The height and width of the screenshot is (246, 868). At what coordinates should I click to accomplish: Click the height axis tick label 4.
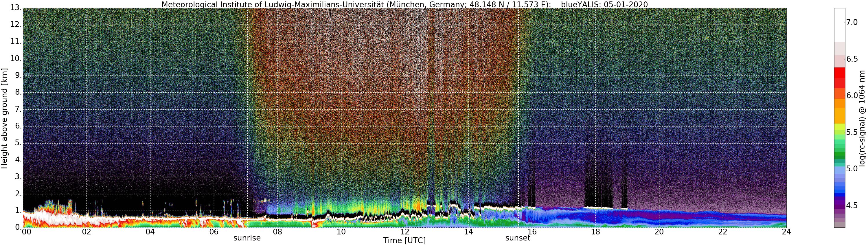pos(18,160)
